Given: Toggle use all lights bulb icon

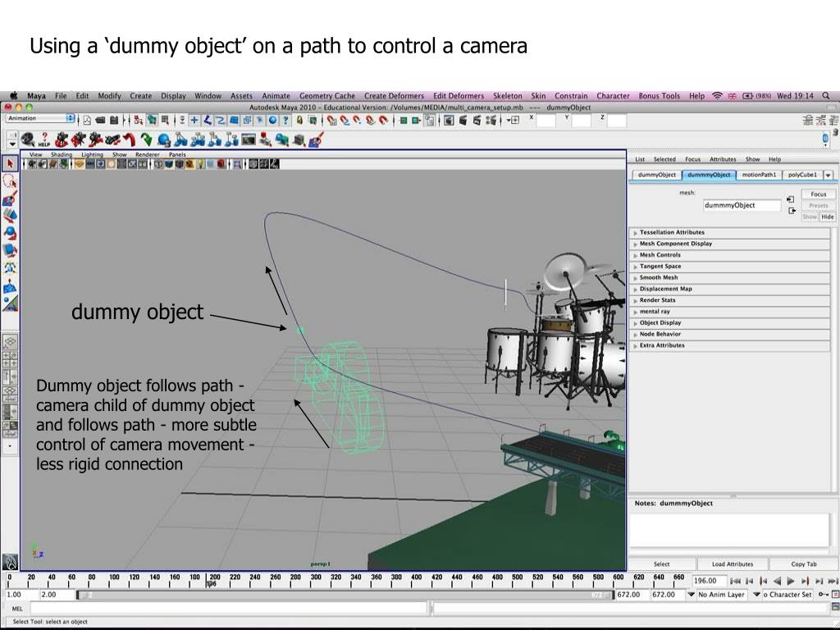Looking at the screenshot, I should coord(200,164).
